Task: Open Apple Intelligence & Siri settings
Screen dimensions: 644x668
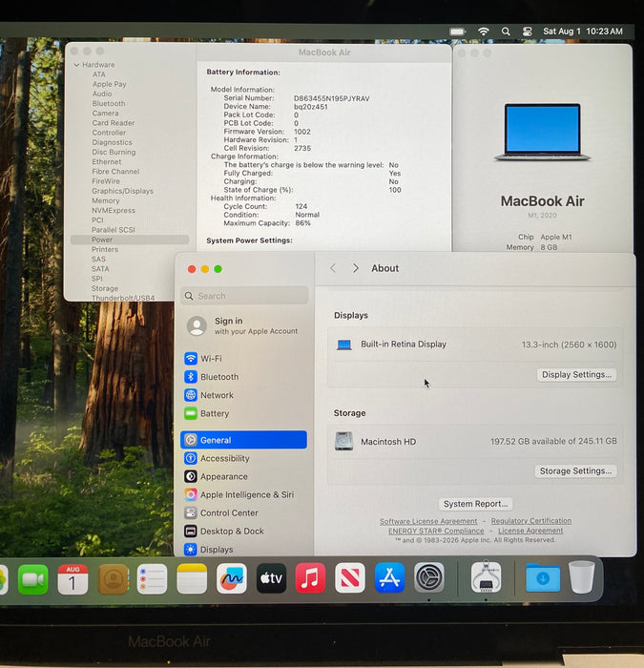Action: 244,494
